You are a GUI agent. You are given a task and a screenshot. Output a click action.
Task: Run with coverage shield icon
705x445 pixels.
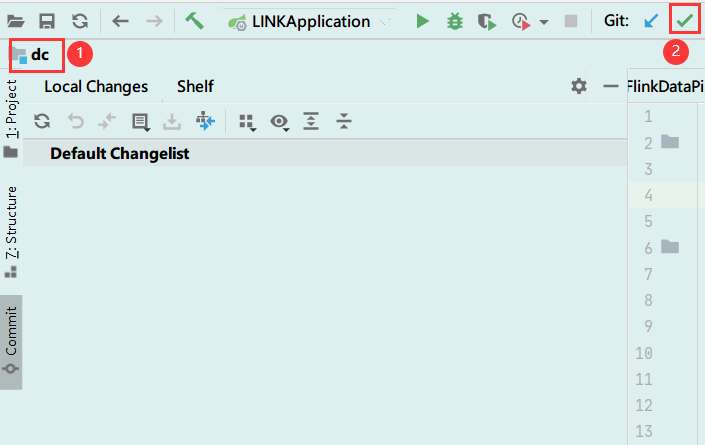(487, 22)
